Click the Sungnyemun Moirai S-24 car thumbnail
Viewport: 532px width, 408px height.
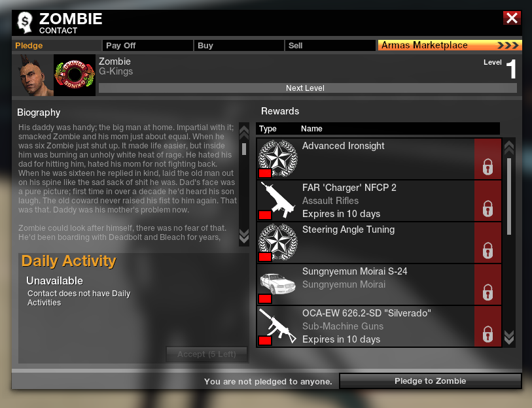tap(278, 284)
